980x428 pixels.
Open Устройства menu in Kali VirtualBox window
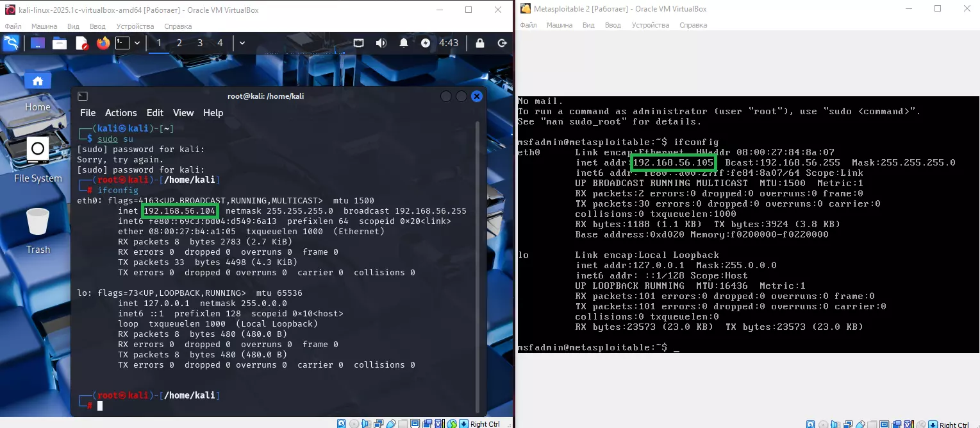point(135,26)
